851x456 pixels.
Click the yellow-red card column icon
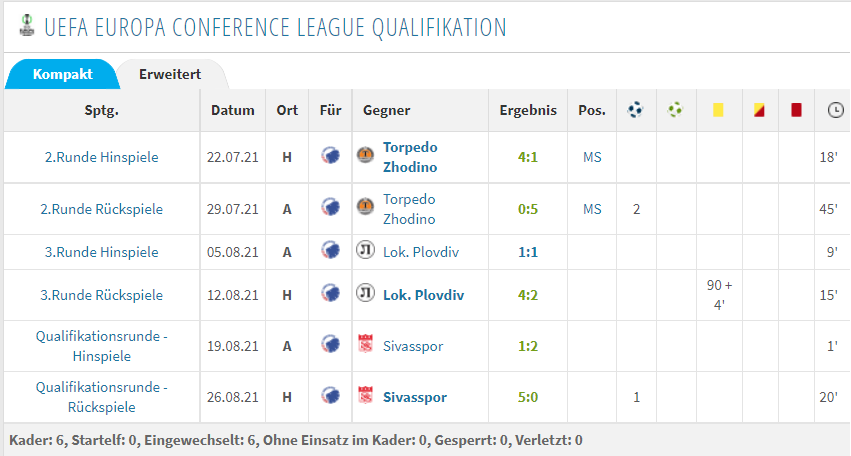point(759,110)
